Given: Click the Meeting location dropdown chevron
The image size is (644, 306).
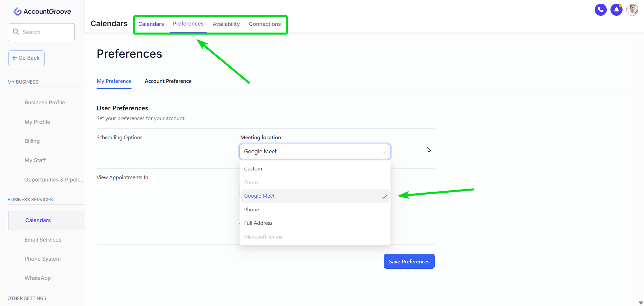Looking at the screenshot, I should tap(384, 152).
